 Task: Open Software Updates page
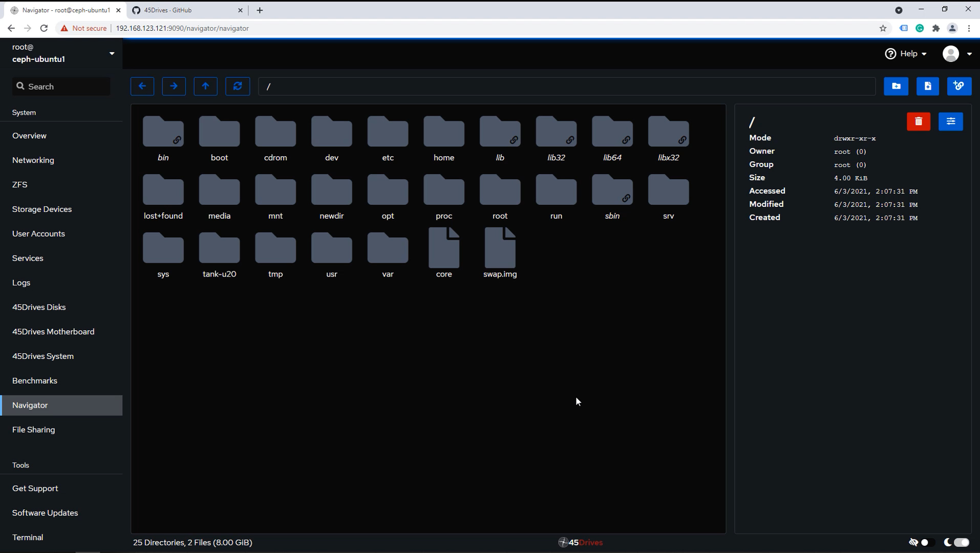point(61,513)
